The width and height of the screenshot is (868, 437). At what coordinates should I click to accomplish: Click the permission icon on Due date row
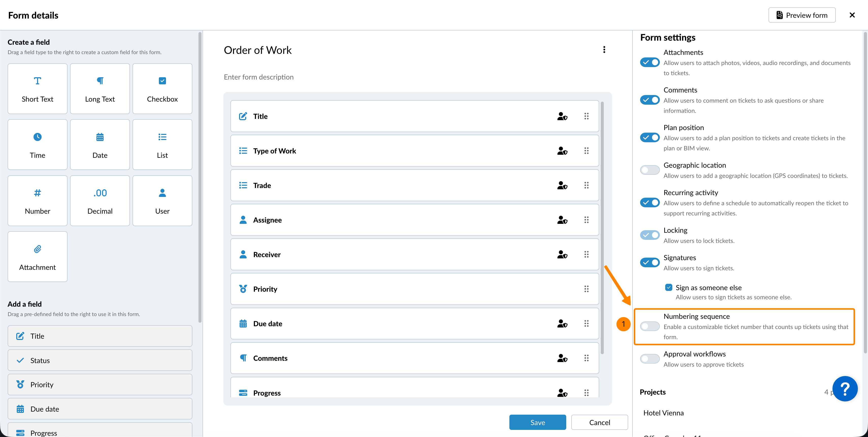pyautogui.click(x=562, y=324)
